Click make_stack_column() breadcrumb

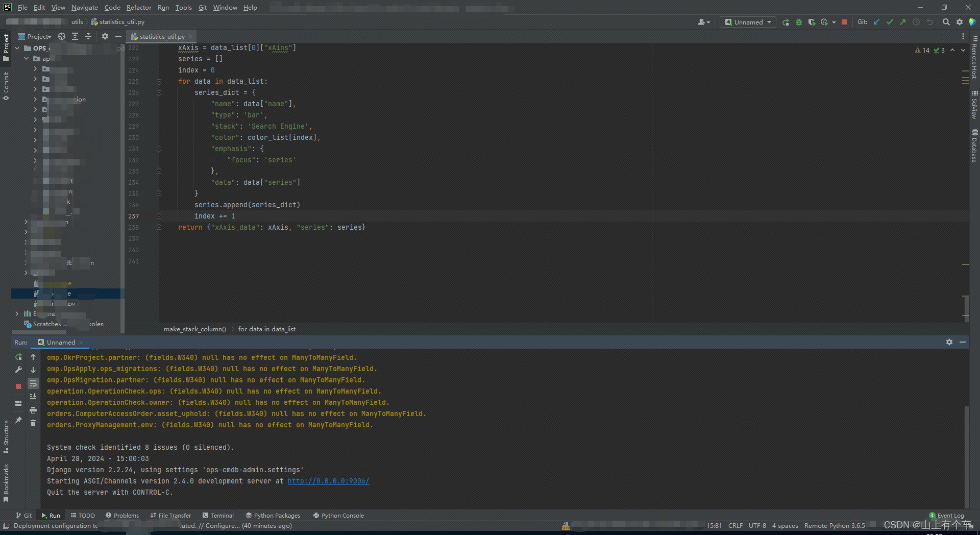(194, 329)
